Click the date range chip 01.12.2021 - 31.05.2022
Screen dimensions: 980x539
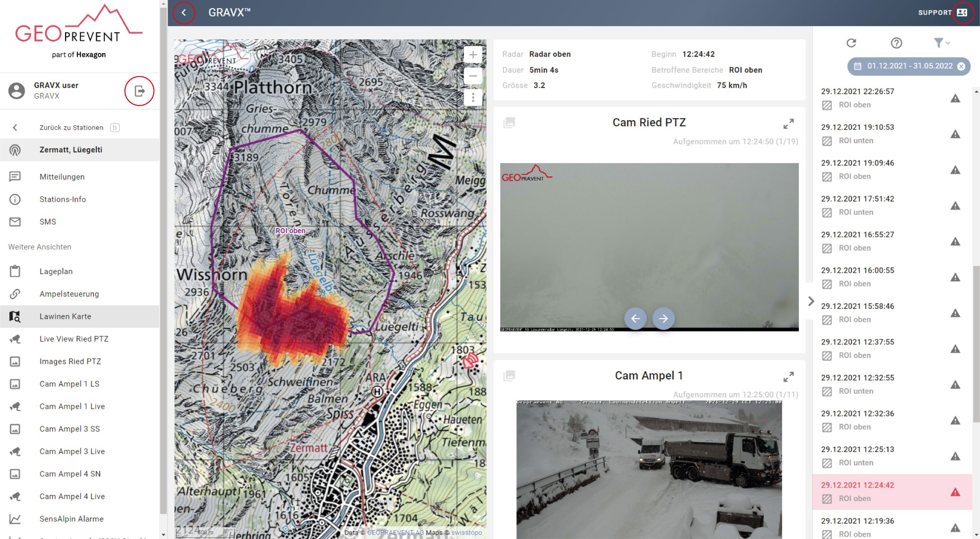(x=909, y=66)
